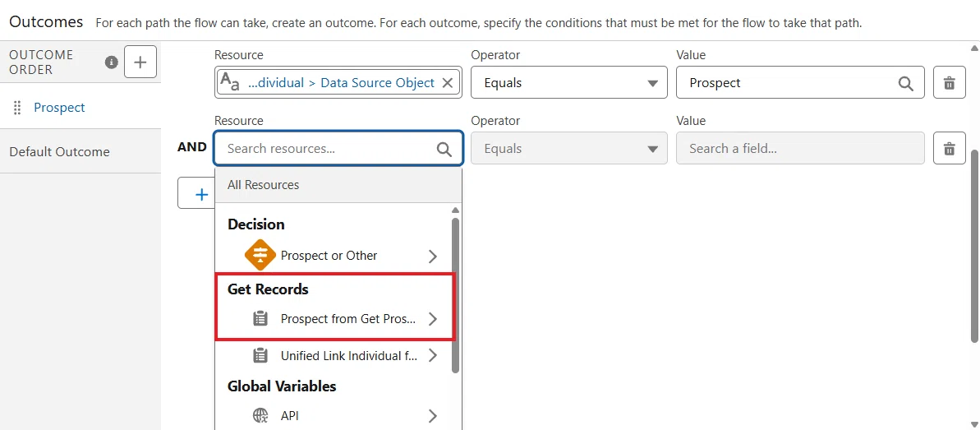Viewport: 980px width, 430px height.
Task: Select the Prospect outcome in sidebar
Action: [x=59, y=108]
